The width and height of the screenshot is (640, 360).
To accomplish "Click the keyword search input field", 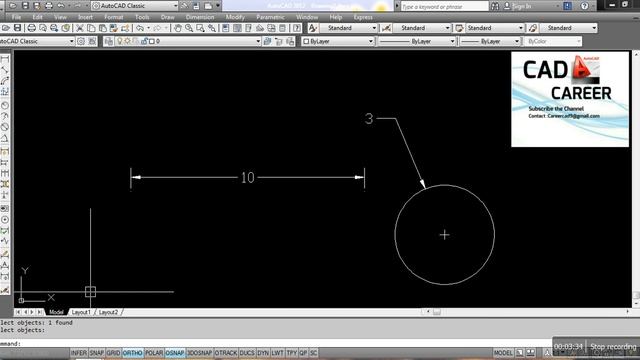I will [x=444, y=6].
